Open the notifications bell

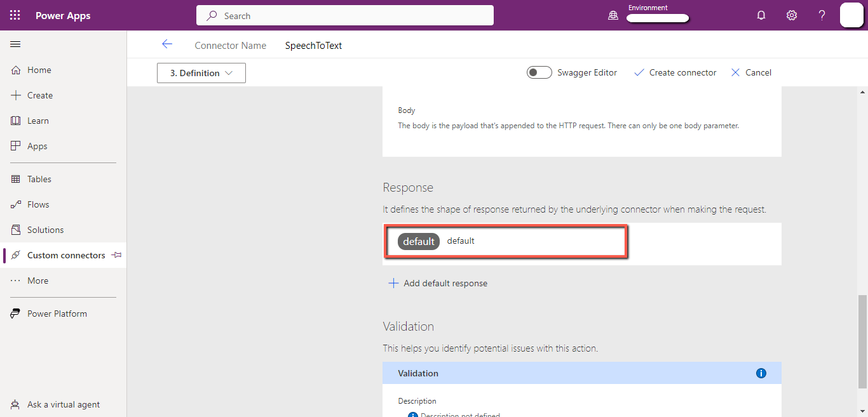761,16
